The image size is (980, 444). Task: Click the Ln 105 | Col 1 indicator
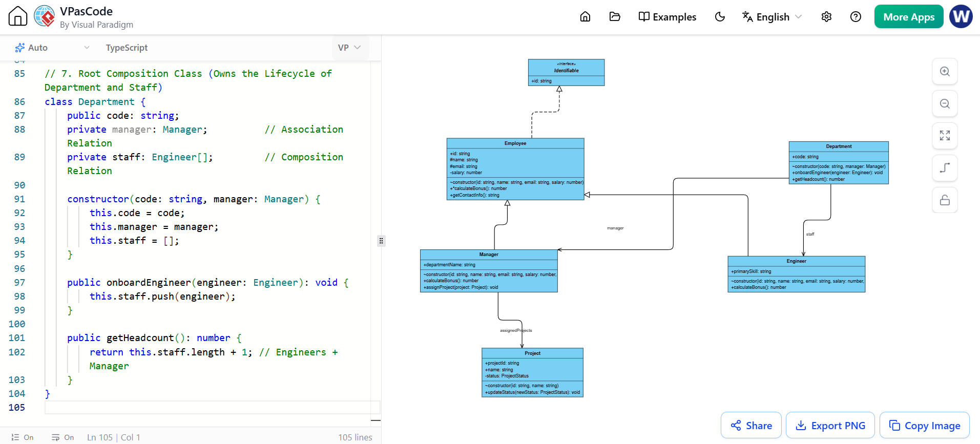click(113, 437)
